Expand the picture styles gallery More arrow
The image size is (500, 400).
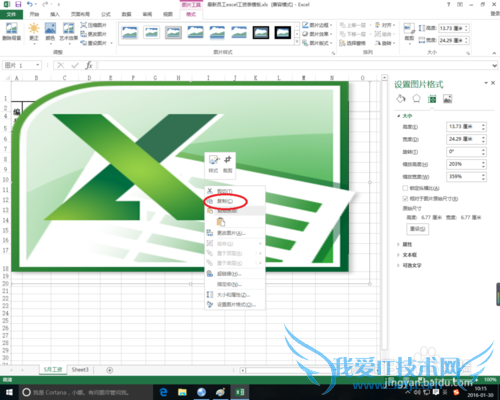point(297,42)
